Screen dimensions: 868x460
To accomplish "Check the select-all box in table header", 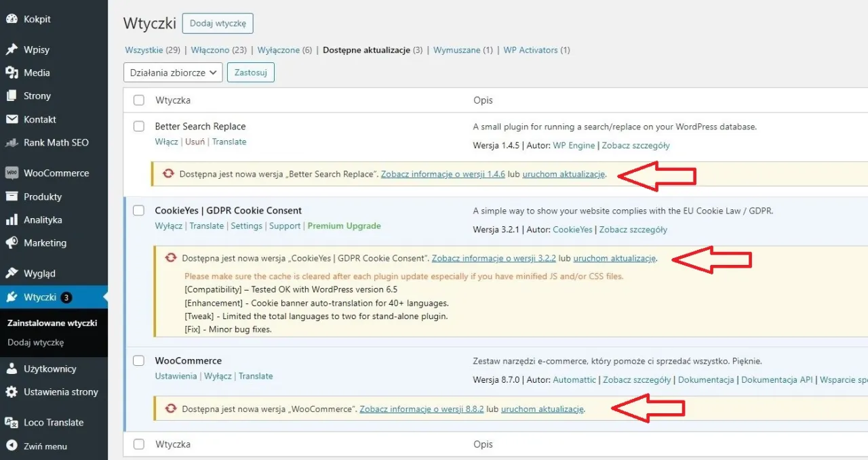I will (x=139, y=100).
